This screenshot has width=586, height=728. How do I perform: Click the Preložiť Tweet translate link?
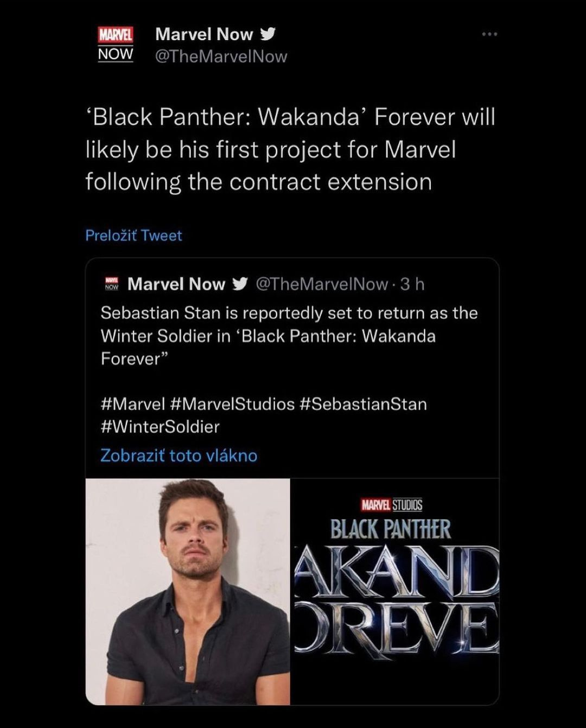[133, 235]
